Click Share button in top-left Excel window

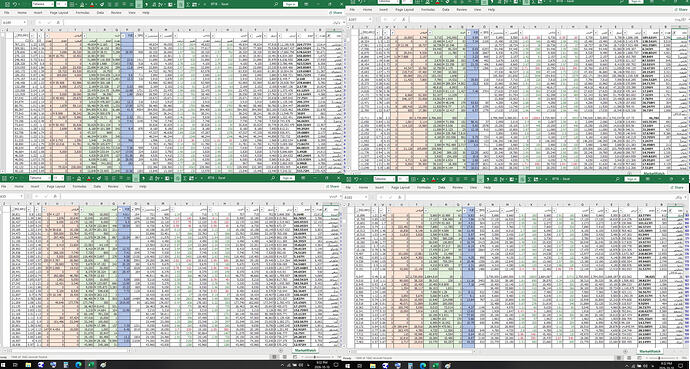coord(336,13)
